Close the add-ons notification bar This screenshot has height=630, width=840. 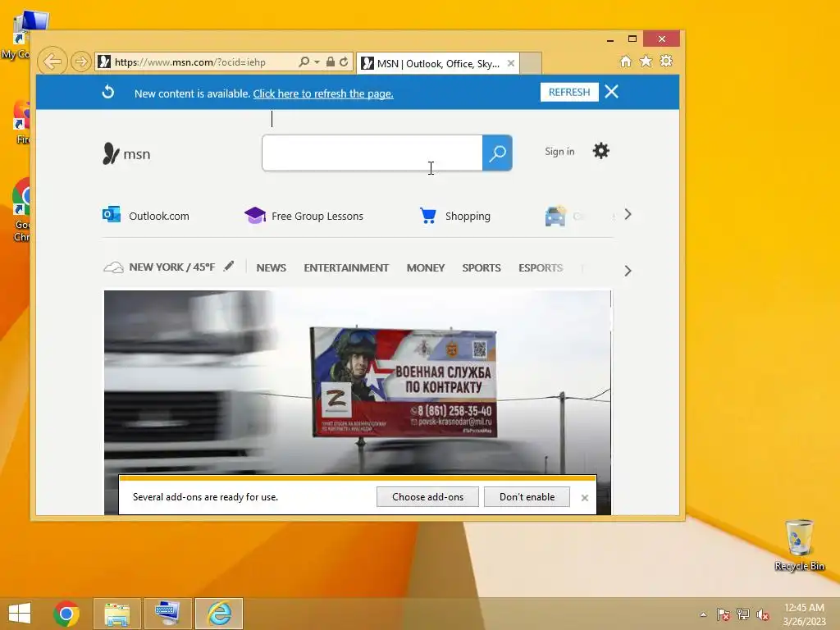point(584,498)
